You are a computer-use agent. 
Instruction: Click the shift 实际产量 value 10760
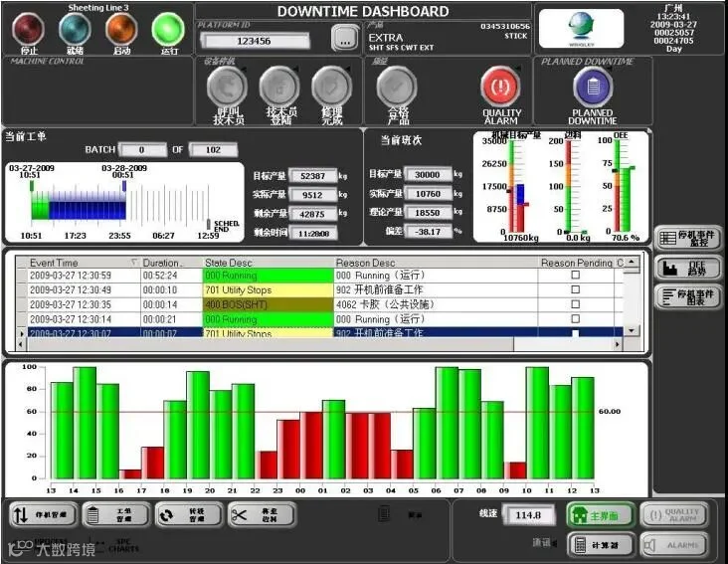[428, 194]
